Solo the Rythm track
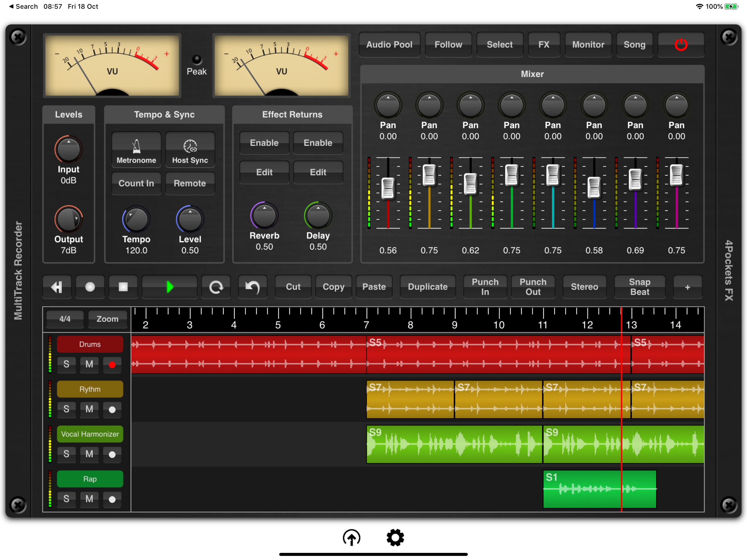 (66, 409)
